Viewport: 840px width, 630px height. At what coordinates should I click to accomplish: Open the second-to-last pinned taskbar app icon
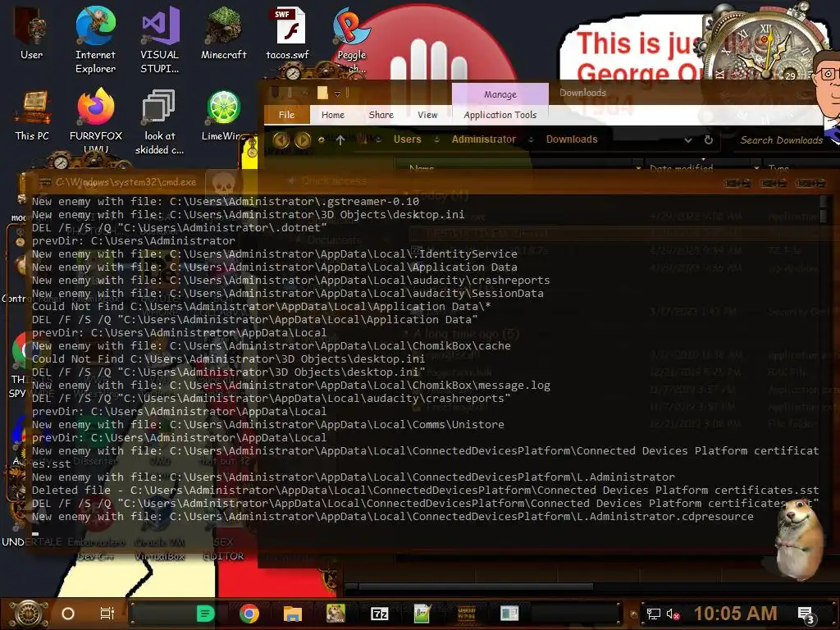(x=466, y=614)
